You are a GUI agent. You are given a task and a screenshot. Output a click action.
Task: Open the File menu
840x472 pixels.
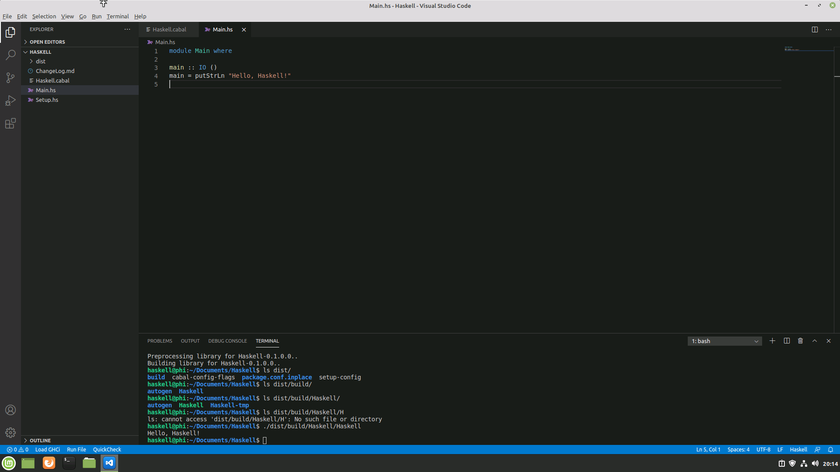tap(7, 17)
